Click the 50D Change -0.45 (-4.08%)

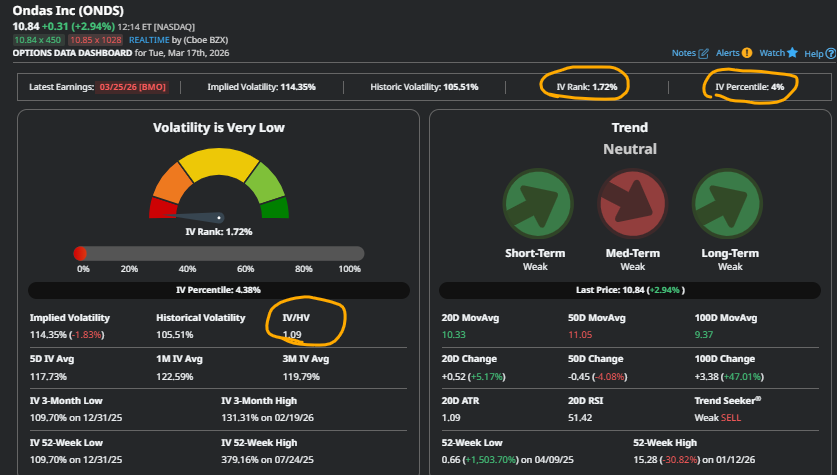(x=597, y=377)
